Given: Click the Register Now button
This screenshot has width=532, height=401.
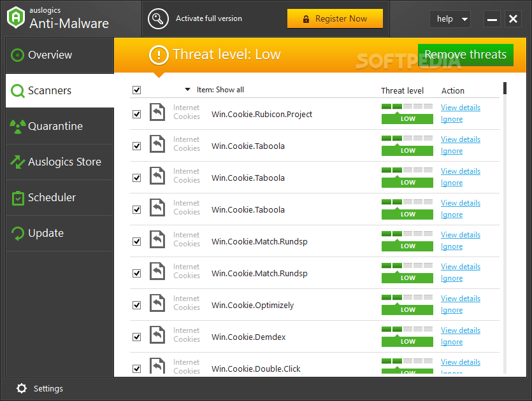Looking at the screenshot, I should [335, 18].
